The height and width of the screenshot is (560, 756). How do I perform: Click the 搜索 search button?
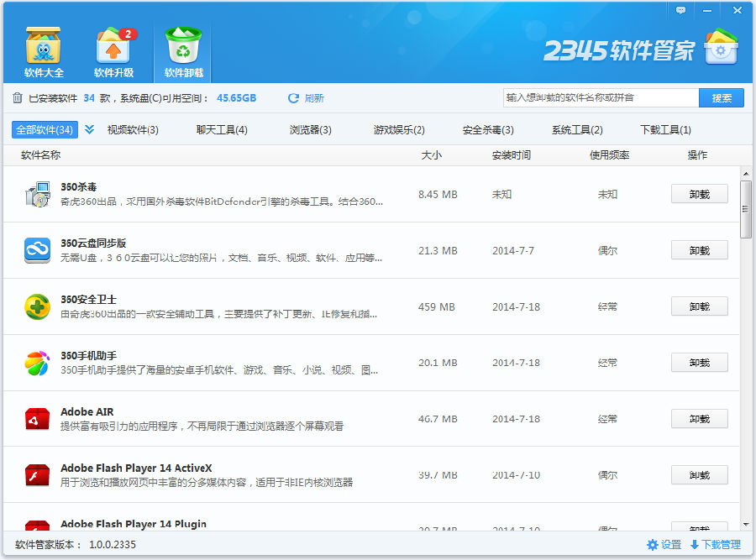(722, 98)
